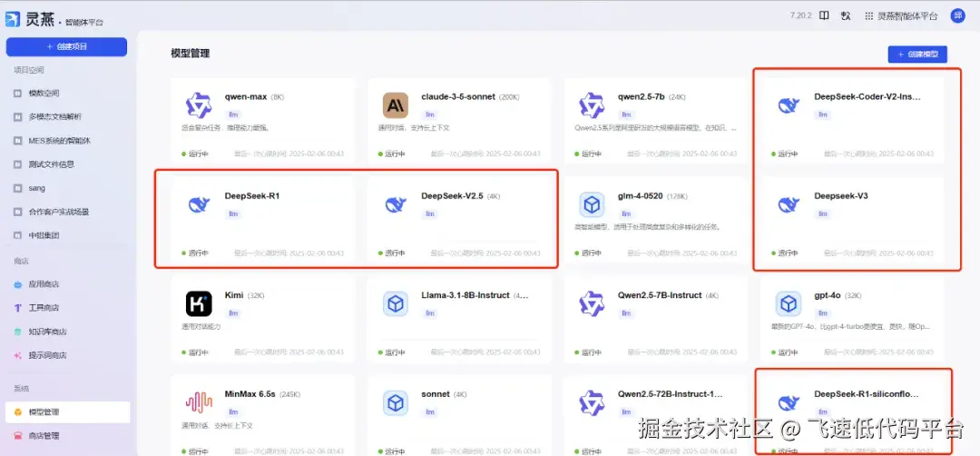The width and height of the screenshot is (980, 456).
Task: Open the MES系统的帮助体 project
Action: [x=59, y=141]
